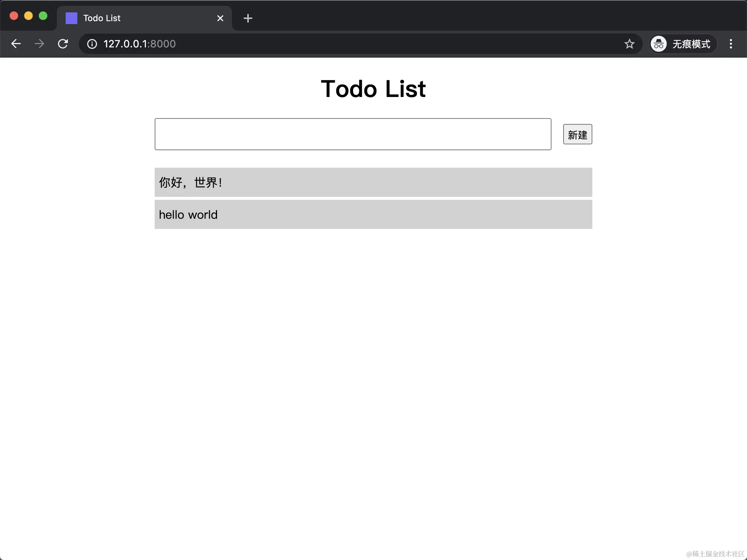Close the Todo List tab
Screen dimensions: 747x560
[220, 18]
